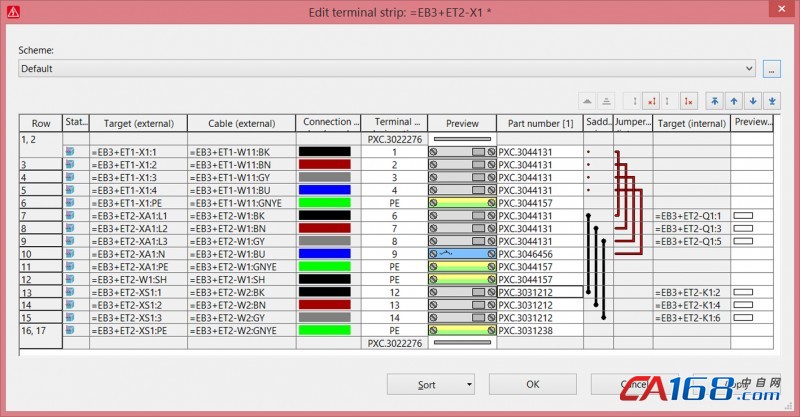Screen dimensions: 800x417
Task: Click blue N-terminal preview for terminal 9
Action: (462, 254)
